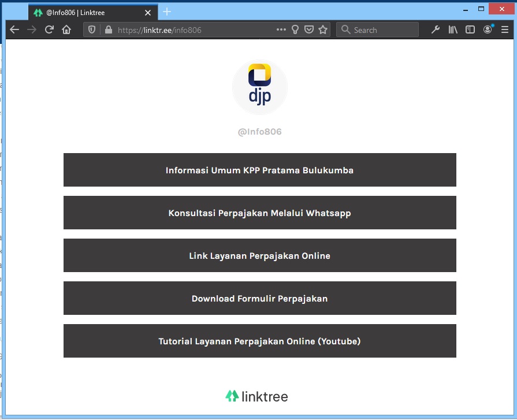The image size is (517, 420).
Task: Open Konsultasi Perpajakan Melalui Whatsapp link
Action: [259, 213]
